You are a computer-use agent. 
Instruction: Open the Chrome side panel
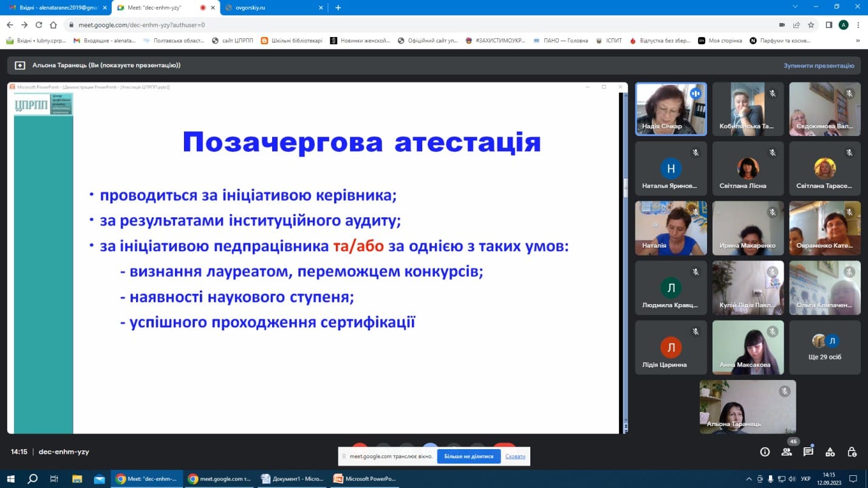[x=829, y=25]
